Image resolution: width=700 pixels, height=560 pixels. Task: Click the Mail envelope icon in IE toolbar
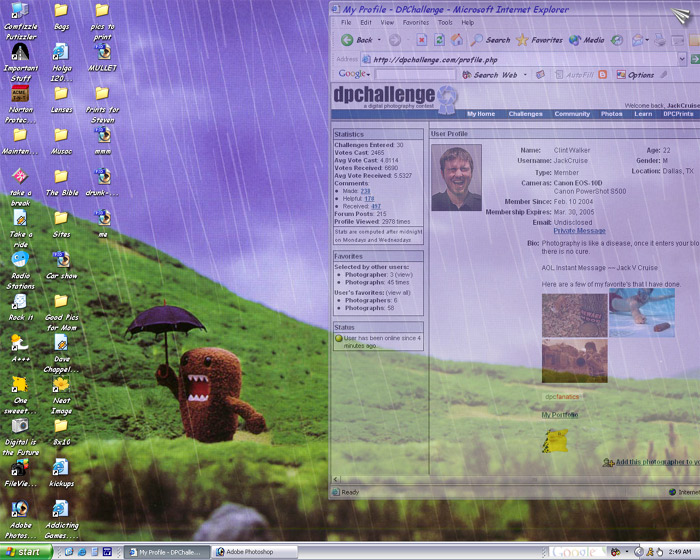click(638, 40)
